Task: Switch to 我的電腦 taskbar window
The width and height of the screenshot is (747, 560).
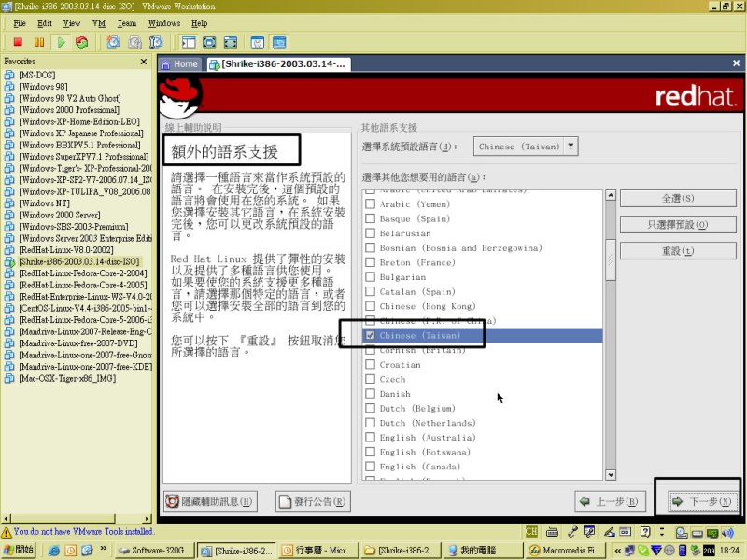Action: [482, 551]
